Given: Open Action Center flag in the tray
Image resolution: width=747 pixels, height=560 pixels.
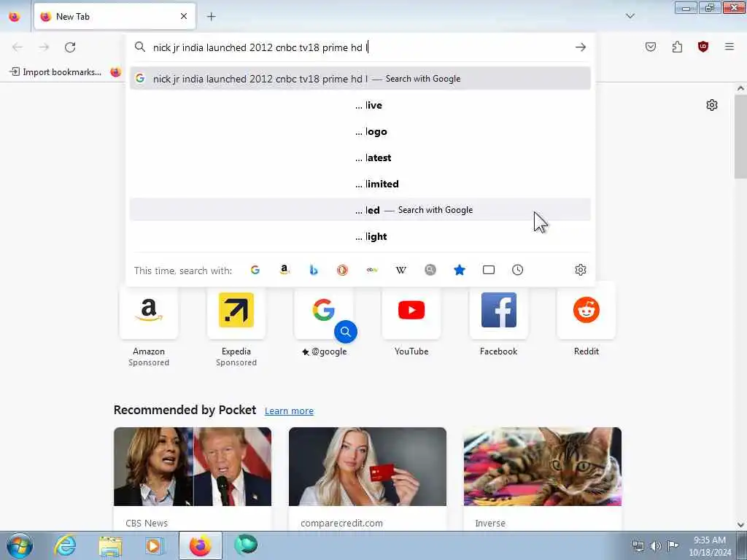Looking at the screenshot, I should click(673, 545).
